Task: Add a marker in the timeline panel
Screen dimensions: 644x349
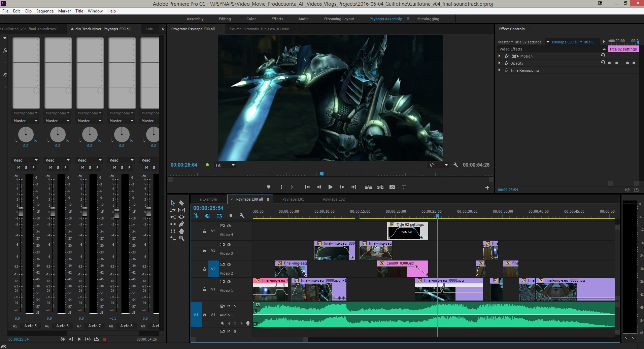Action: [231, 216]
